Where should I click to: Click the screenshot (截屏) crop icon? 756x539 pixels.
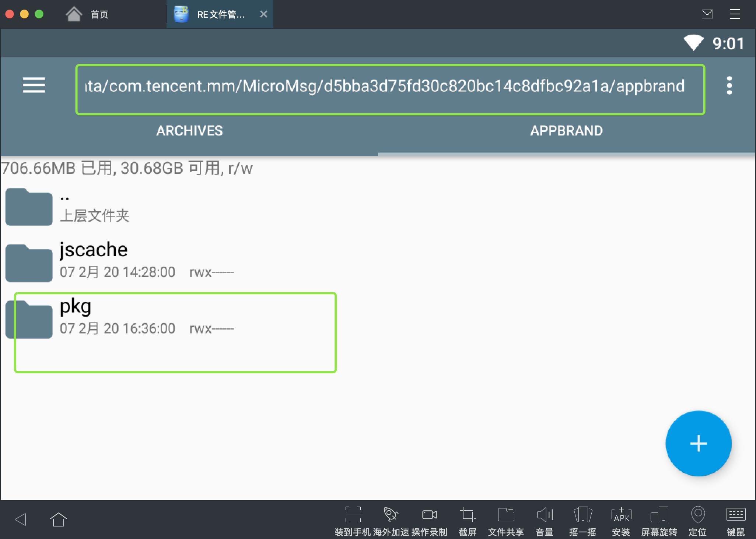[467, 515]
